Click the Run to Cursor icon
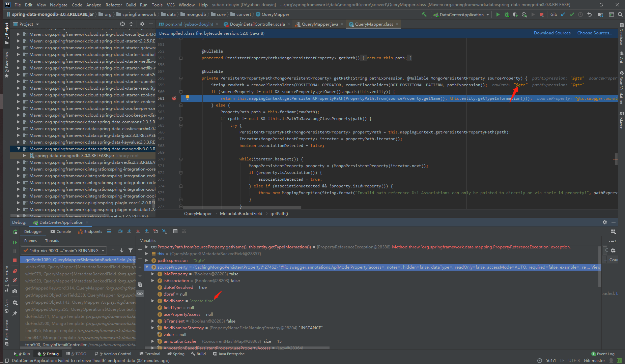Screen dimensions: 625x364 (164, 231)
